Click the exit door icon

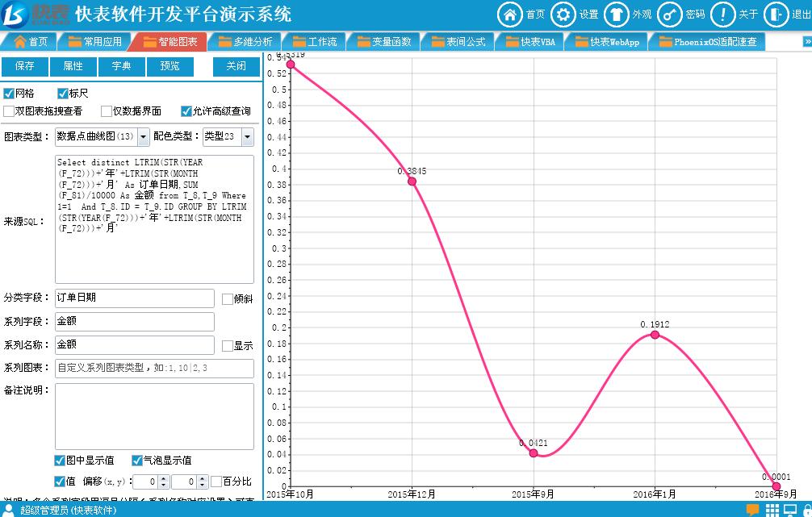coord(776,15)
